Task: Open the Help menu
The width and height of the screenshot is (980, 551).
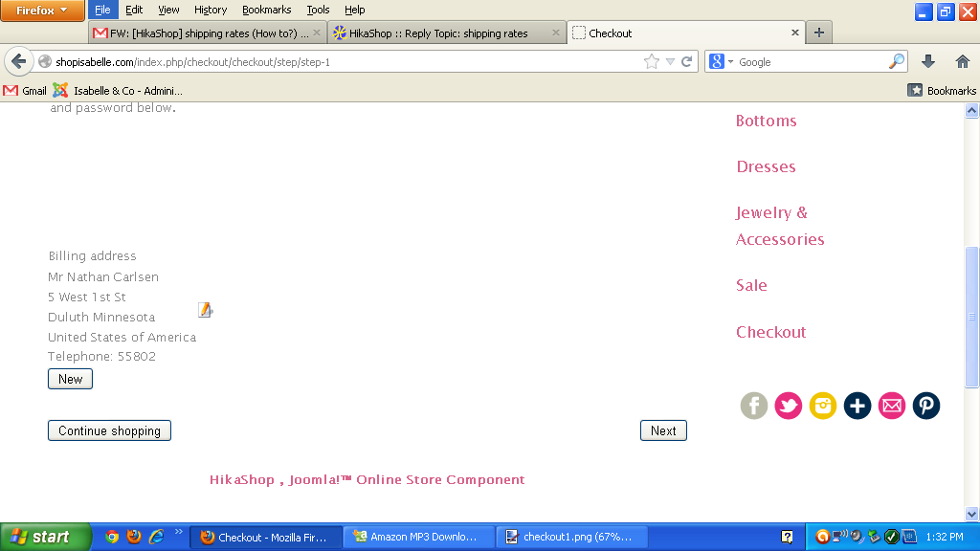Action: [x=354, y=10]
